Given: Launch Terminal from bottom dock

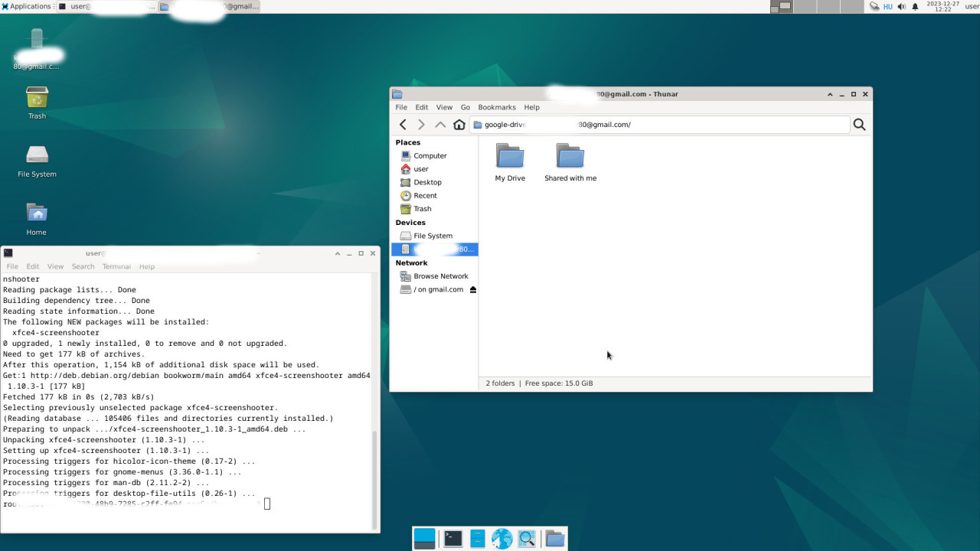Looking at the screenshot, I should (x=453, y=539).
